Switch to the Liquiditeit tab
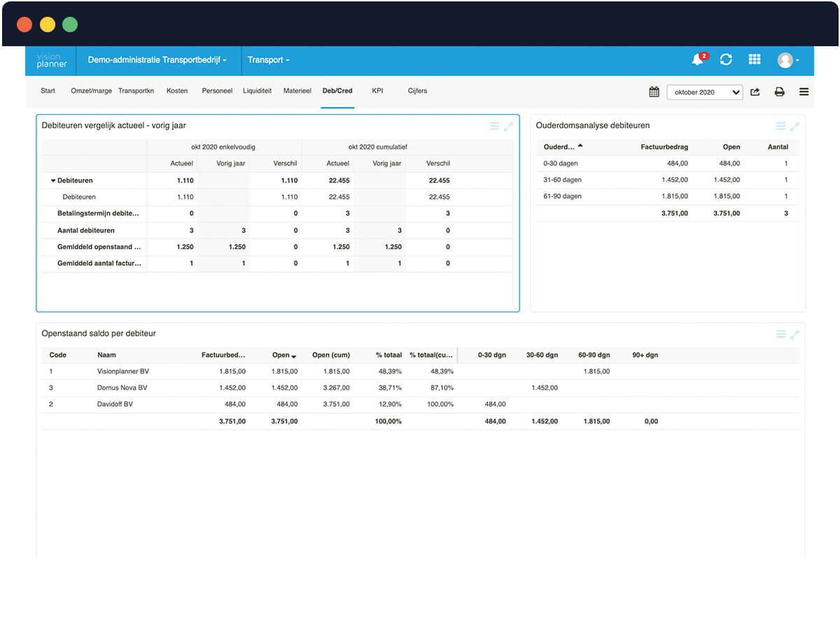Viewport: 840px width, 630px height. 257,91
